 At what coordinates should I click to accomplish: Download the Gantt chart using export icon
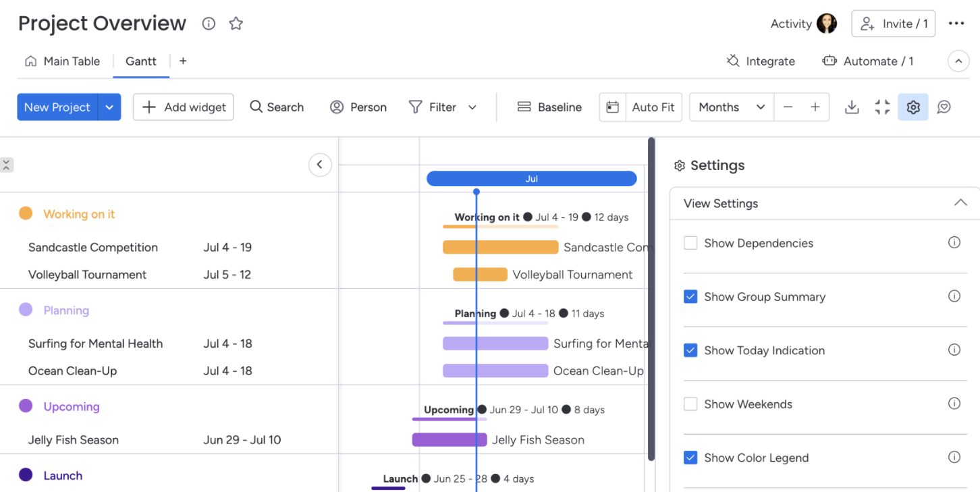(x=852, y=107)
